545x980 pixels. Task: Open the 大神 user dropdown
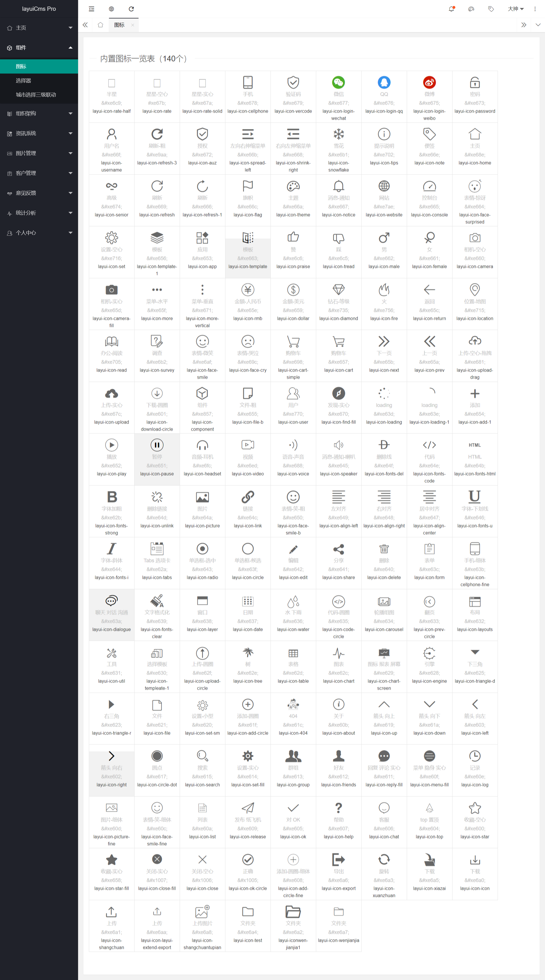515,9
